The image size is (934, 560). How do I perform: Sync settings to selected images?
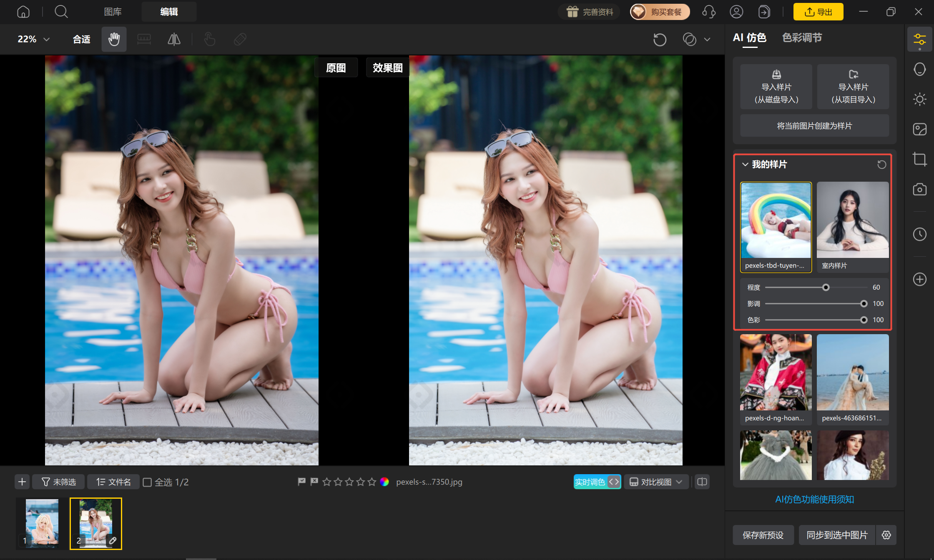[837, 535]
